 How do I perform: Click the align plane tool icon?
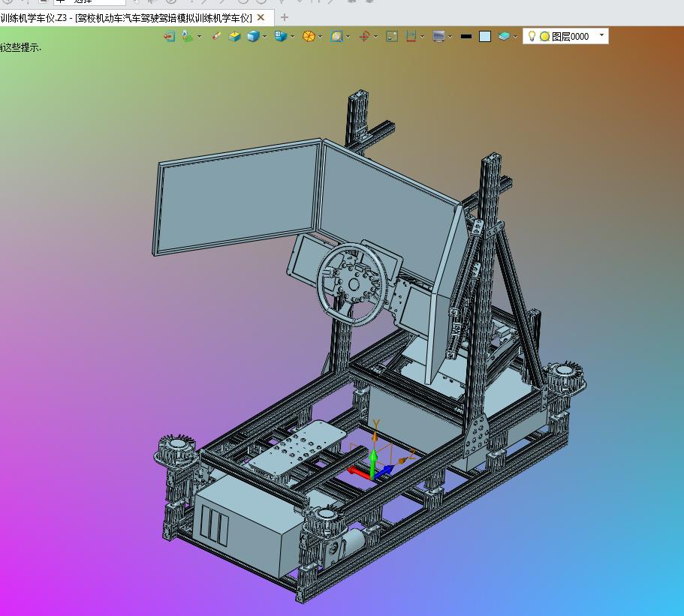tap(188, 37)
